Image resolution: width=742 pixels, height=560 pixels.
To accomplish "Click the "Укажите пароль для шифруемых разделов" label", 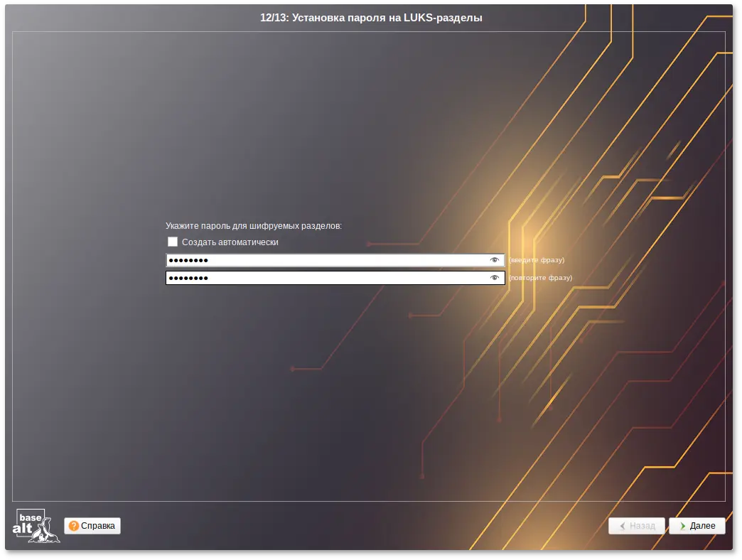I will click(254, 226).
